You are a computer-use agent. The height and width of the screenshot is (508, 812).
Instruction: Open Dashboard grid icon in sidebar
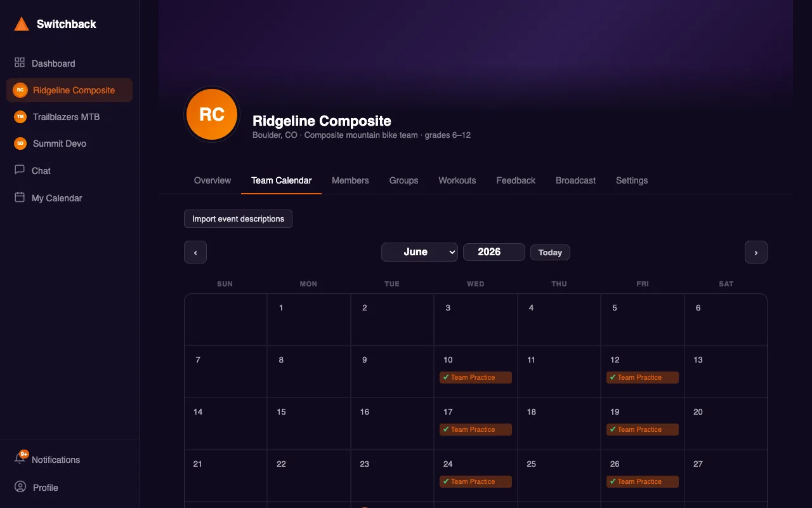[20, 63]
